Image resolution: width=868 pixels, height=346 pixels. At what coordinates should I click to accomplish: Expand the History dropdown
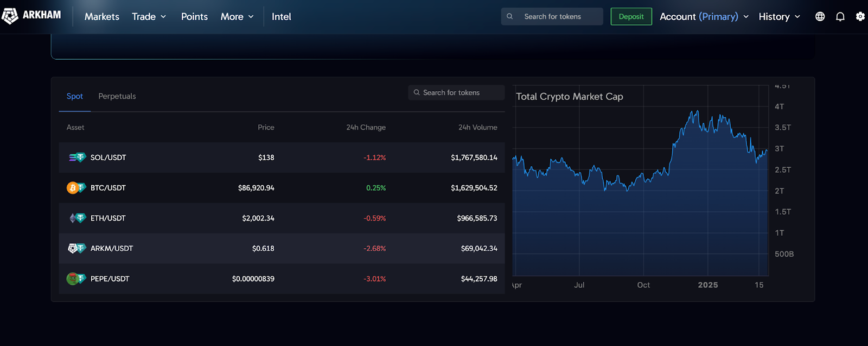coord(779,17)
